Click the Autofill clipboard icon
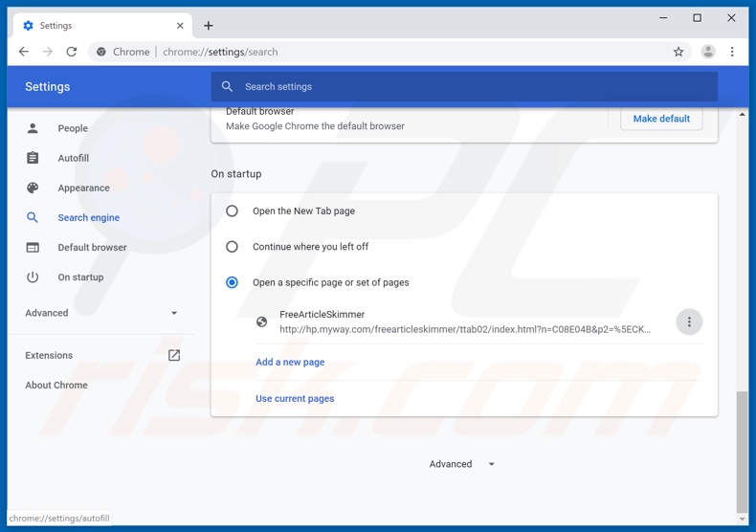This screenshot has width=756, height=532. click(x=33, y=158)
